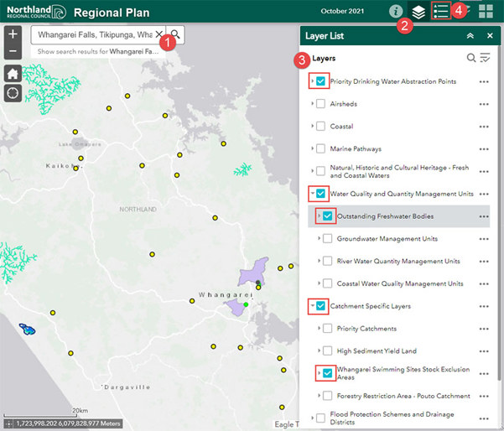Open options menu for Catchment Specific Layers
Viewport: 504px width, 431px height.
[484, 306]
